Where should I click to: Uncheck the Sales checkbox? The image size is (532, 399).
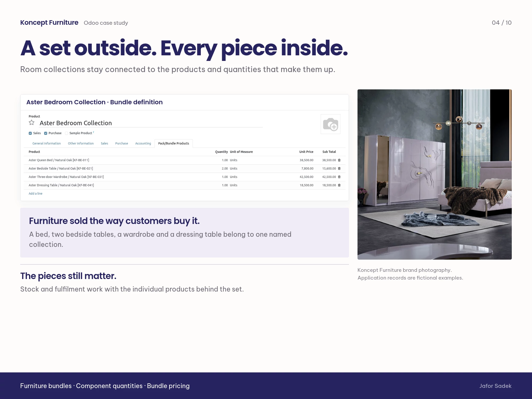30,133
